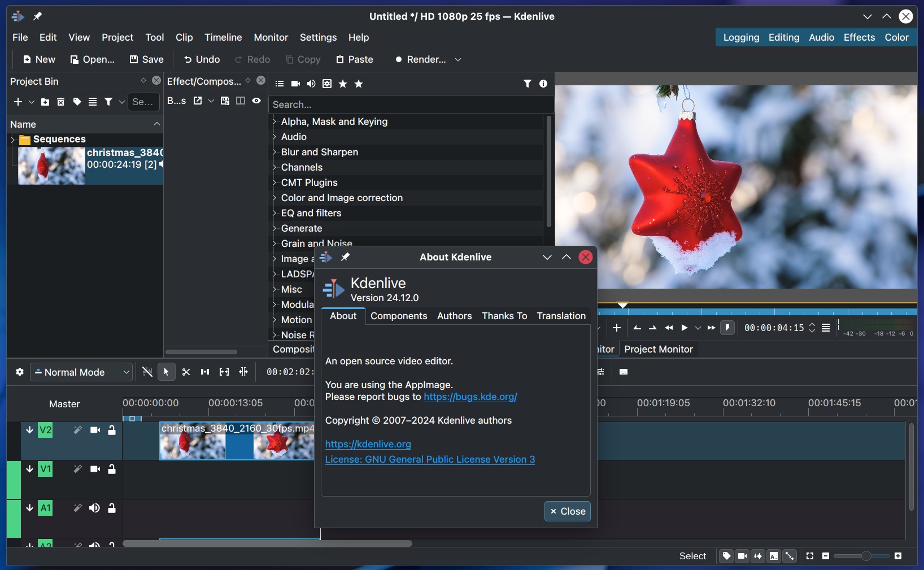Screen dimensions: 924x570
Task: Open the subtitle tool icon in timeline toolbar
Action: 624,372
